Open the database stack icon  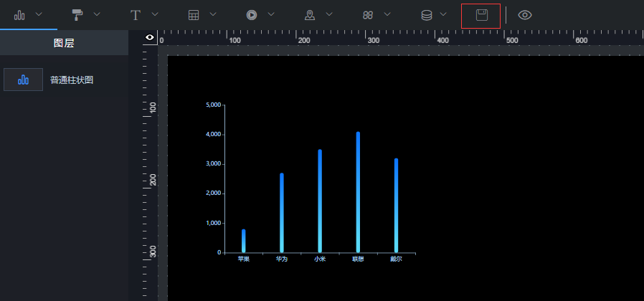coord(427,15)
